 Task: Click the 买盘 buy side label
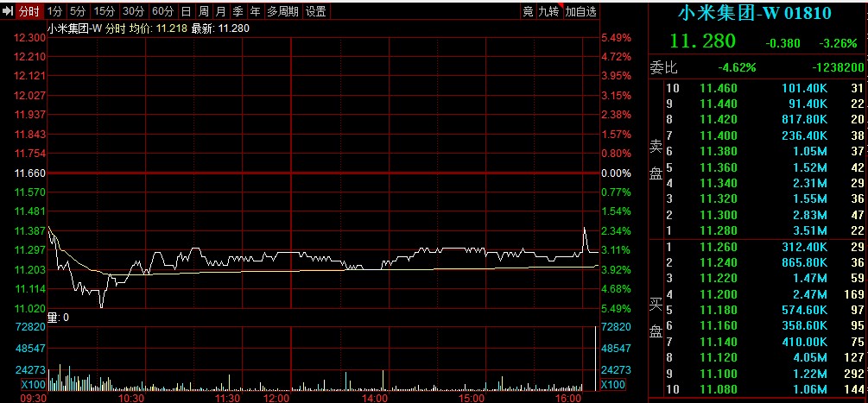pos(656,318)
